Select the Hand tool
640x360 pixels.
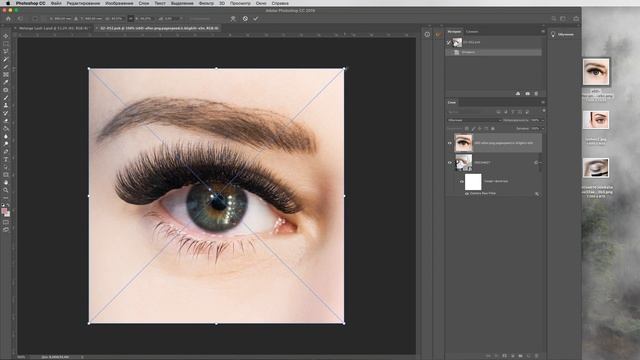tap(6, 182)
